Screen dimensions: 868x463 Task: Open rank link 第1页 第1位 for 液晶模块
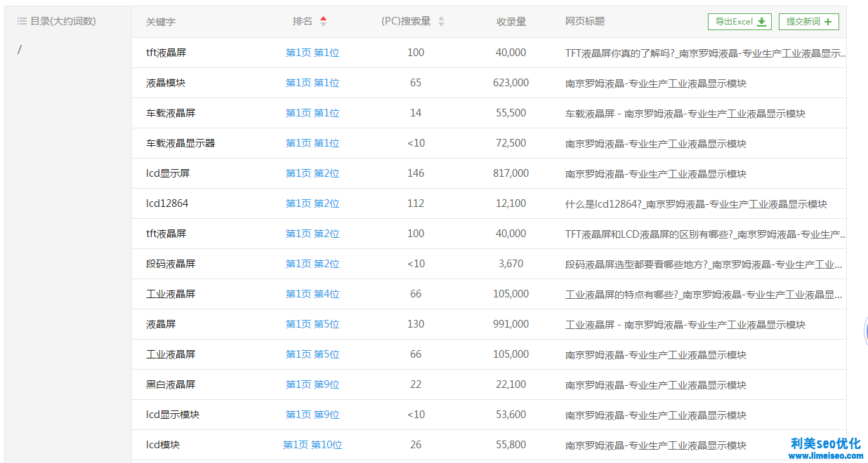click(x=313, y=83)
